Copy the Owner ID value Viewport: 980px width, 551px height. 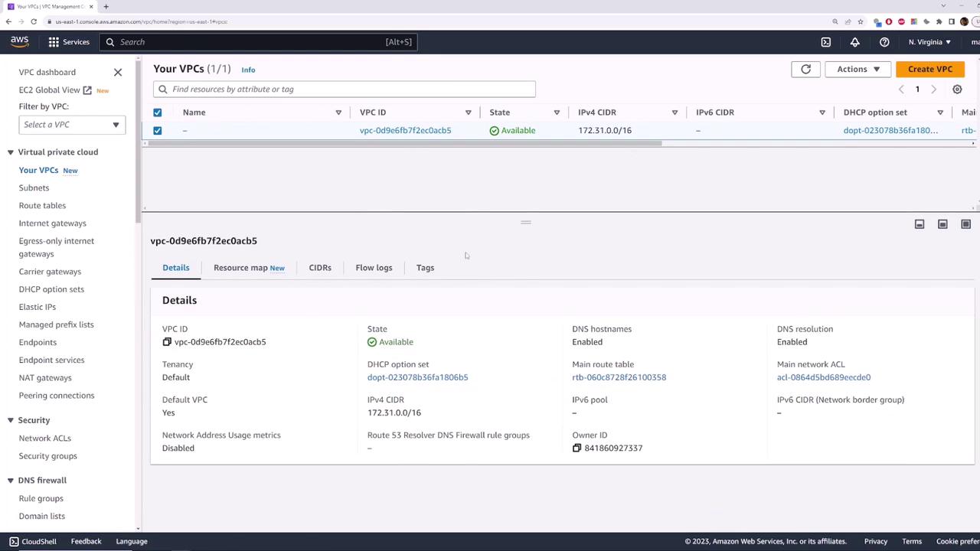(577, 448)
